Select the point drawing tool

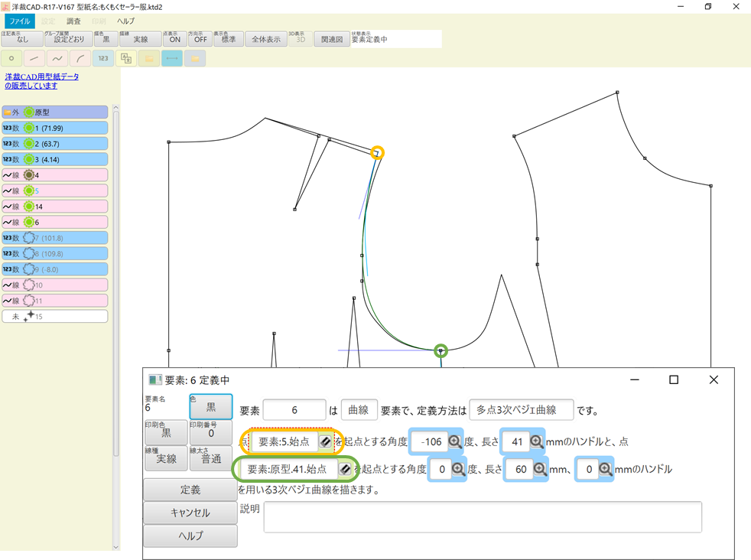pos(11,58)
